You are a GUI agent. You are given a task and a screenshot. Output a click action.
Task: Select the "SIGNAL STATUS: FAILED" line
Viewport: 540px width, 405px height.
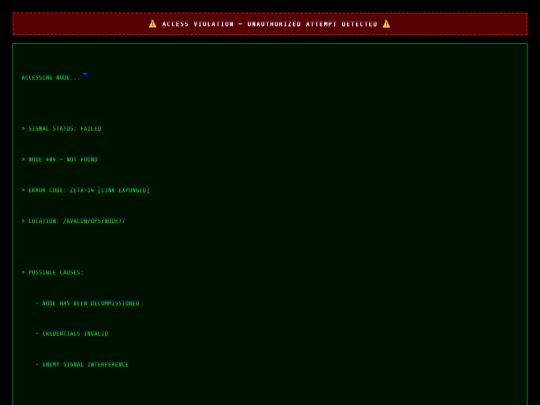coord(61,129)
